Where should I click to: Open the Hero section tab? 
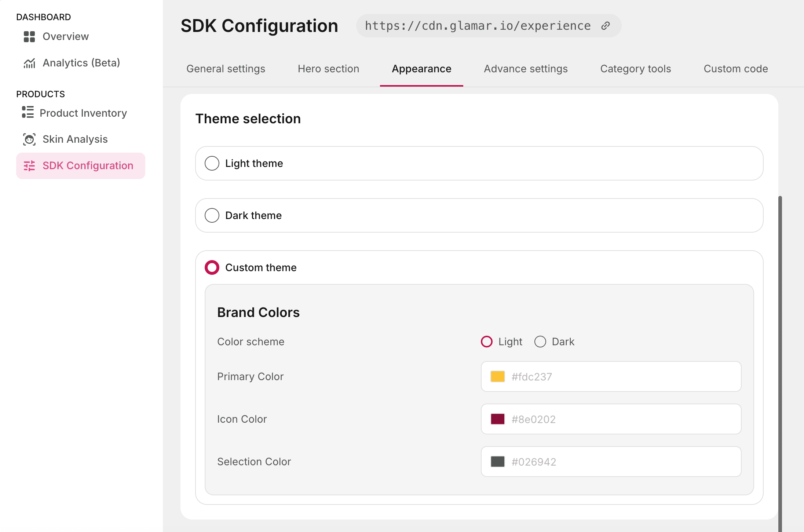[x=328, y=69]
